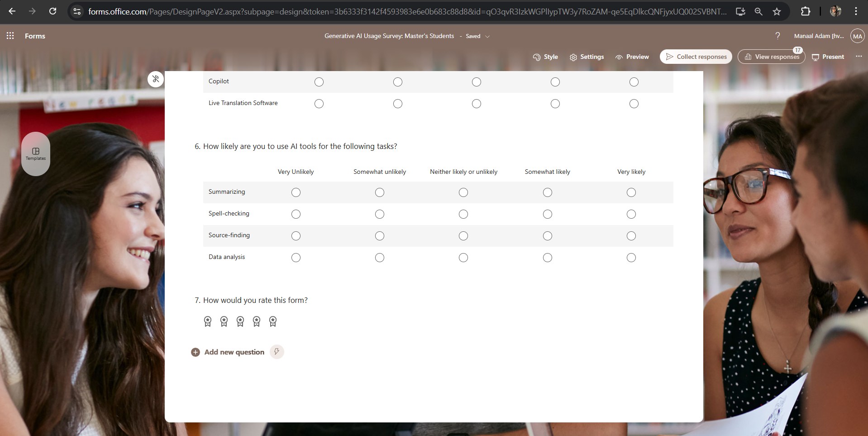Open browser extensions menu
The image size is (868, 436).
806,11
